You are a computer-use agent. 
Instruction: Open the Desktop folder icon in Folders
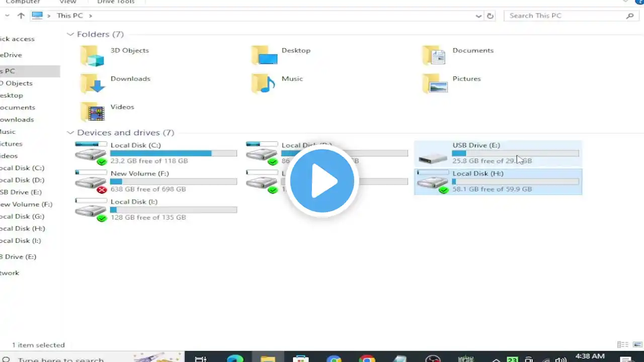click(264, 55)
